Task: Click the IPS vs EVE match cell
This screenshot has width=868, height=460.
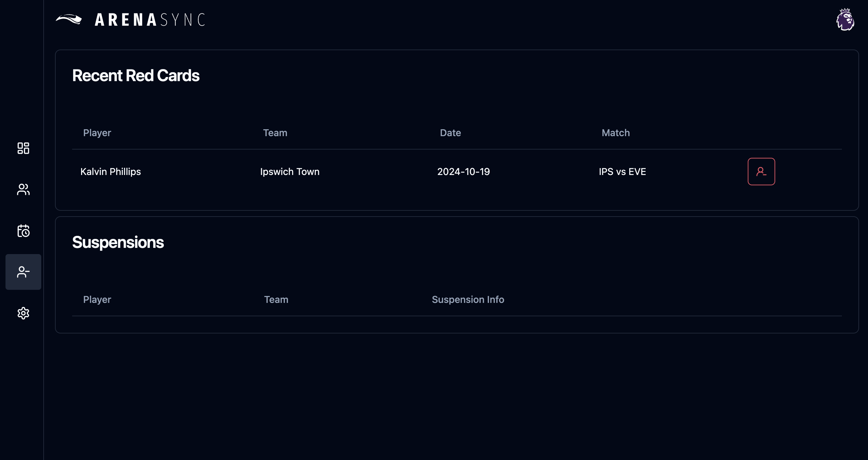Action: (x=622, y=172)
